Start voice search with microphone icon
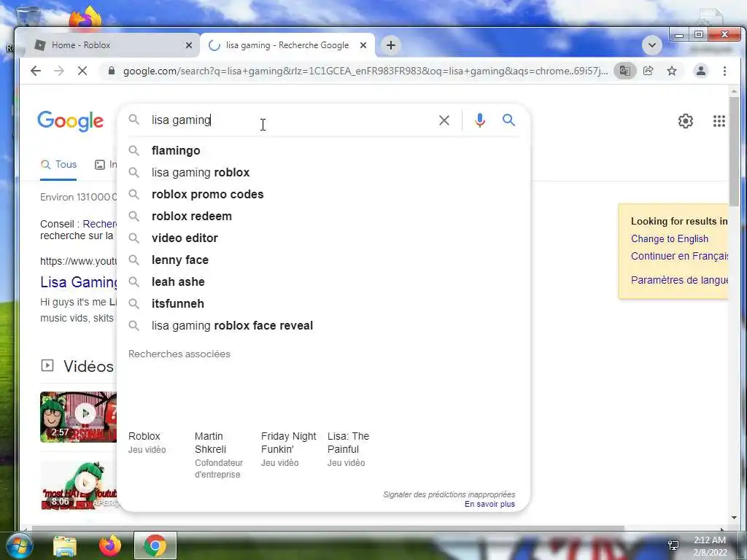Image resolution: width=747 pixels, height=560 pixels. (480, 120)
